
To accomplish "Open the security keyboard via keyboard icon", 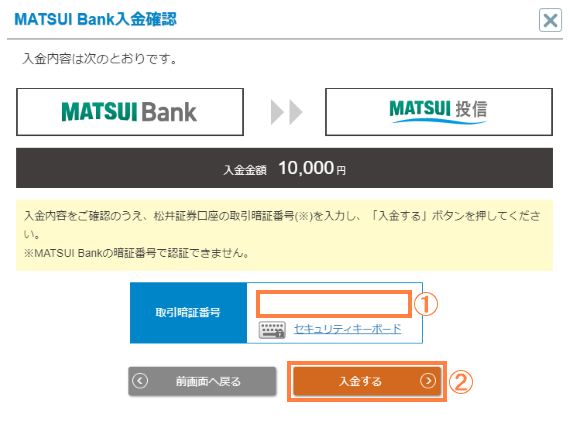I will (x=272, y=329).
